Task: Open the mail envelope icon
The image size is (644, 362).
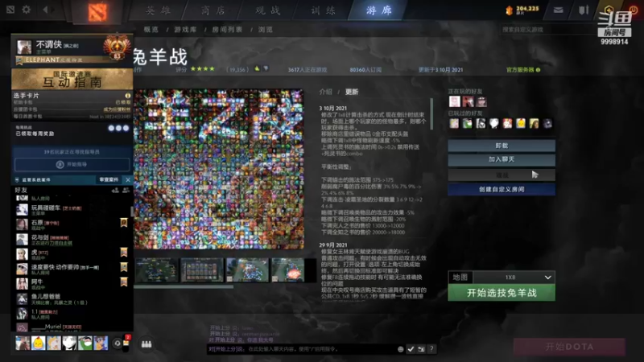Action: (558, 10)
